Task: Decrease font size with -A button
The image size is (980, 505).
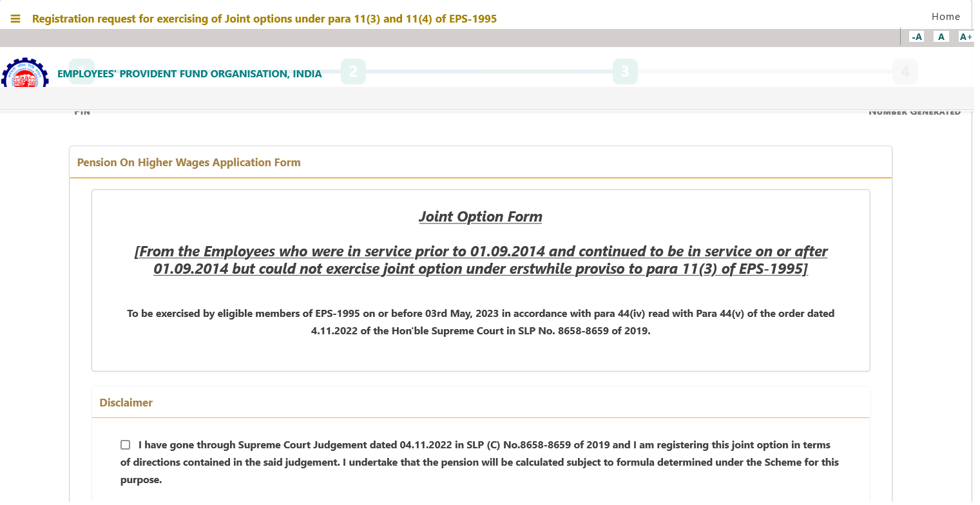Action: point(917,37)
